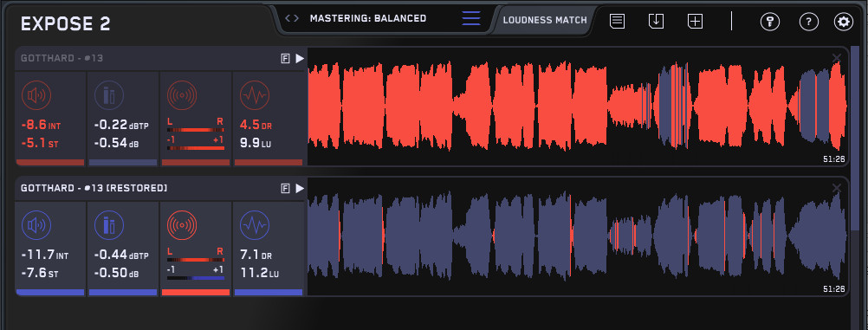Play the GOTTHARD - #13 track

pyautogui.click(x=300, y=58)
